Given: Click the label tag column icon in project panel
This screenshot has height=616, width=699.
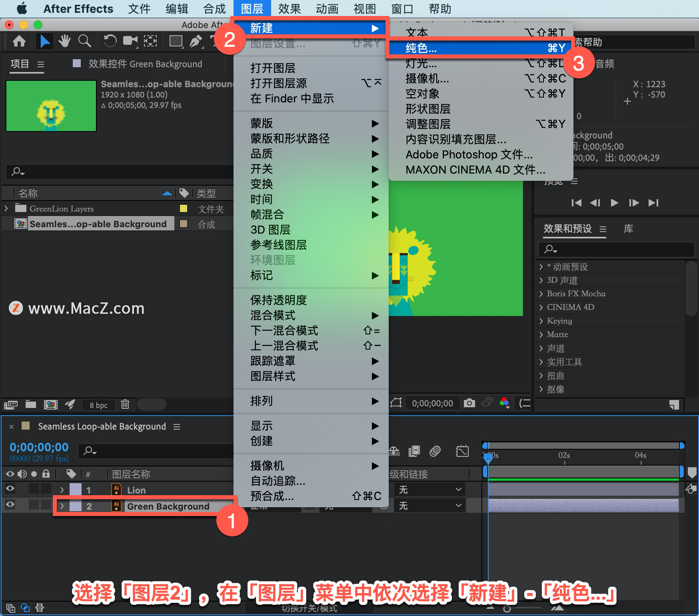Looking at the screenshot, I should pyautogui.click(x=184, y=193).
